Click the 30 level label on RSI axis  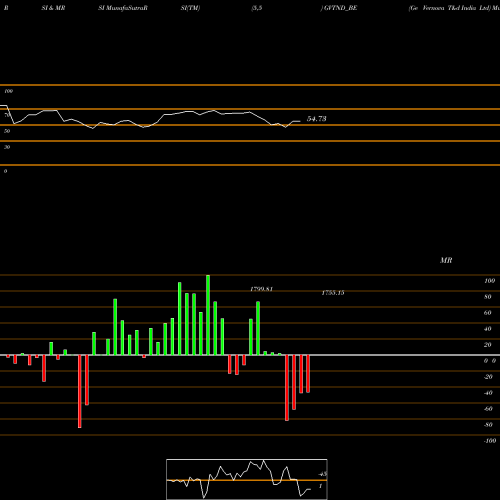(x=7, y=147)
